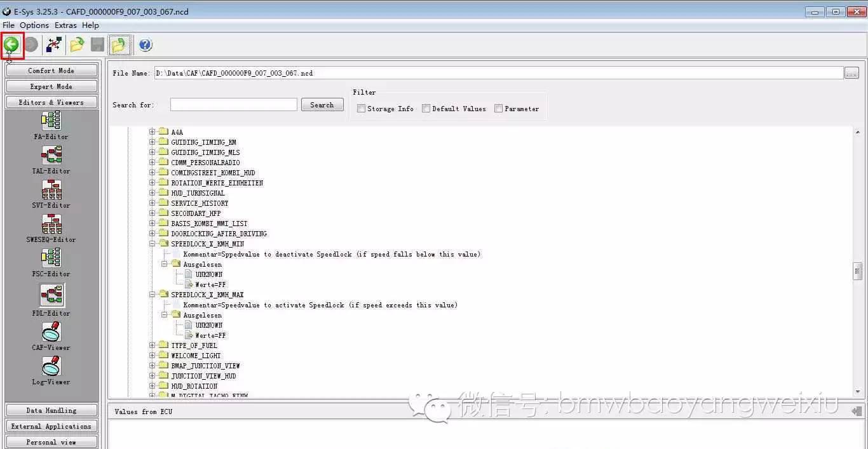Open help with the blue question mark icon
Viewport: 868px width, 449px height.
point(146,44)
